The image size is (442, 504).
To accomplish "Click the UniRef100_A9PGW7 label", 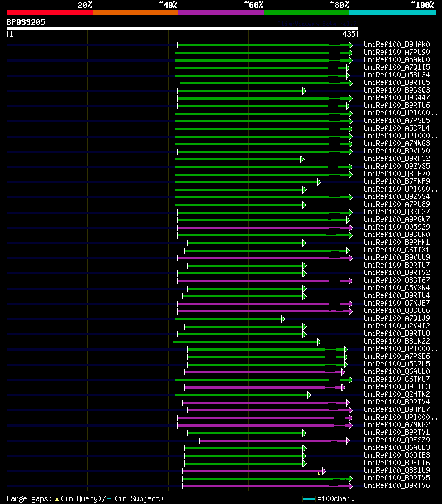I will (x=396, y=220).
